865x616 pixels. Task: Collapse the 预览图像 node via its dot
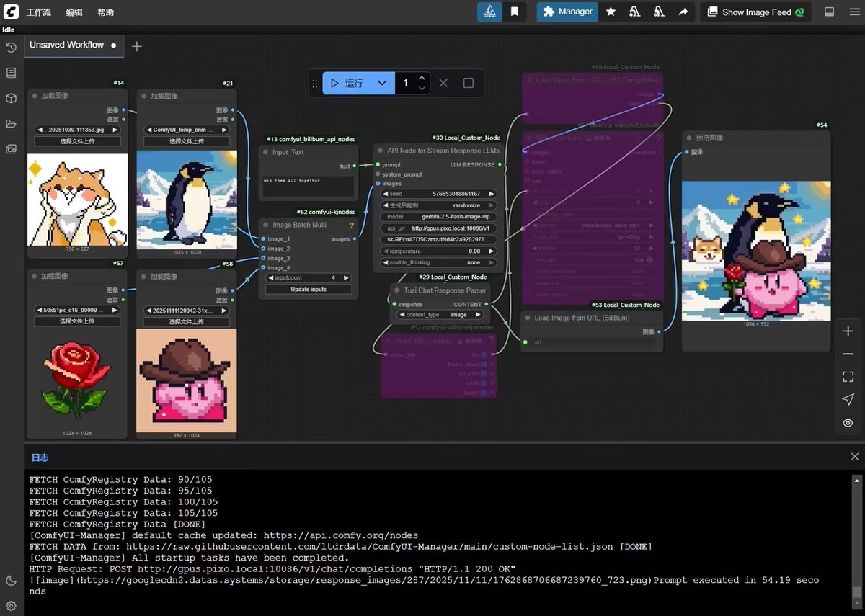click(689, 138)
